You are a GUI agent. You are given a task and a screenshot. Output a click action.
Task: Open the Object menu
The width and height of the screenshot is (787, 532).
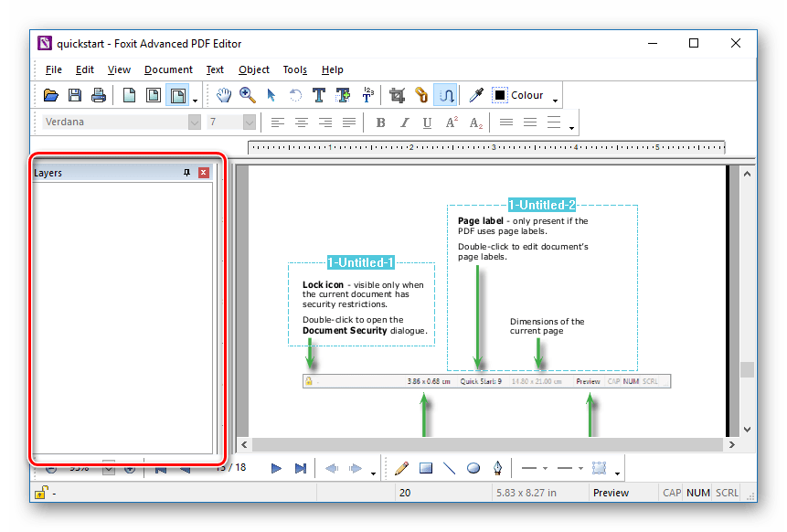point(253,69)
